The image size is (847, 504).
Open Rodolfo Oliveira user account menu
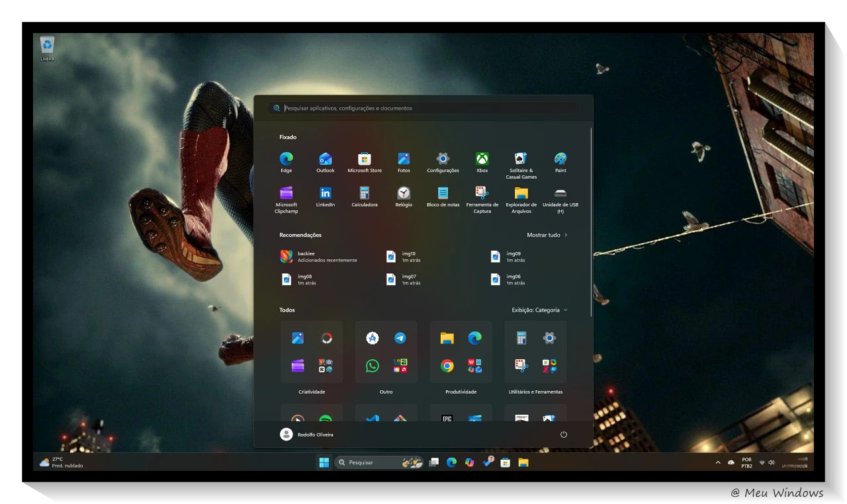[x=306, y=435]
